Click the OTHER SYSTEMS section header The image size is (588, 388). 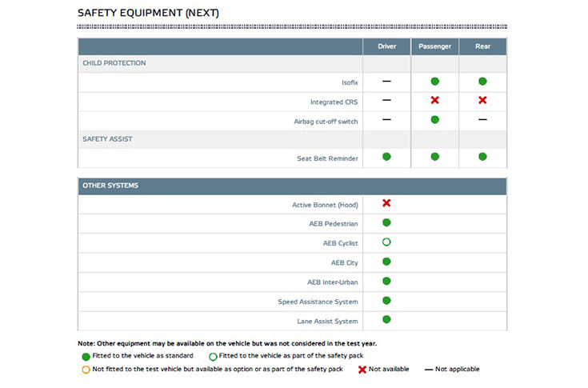pos(110,186)
